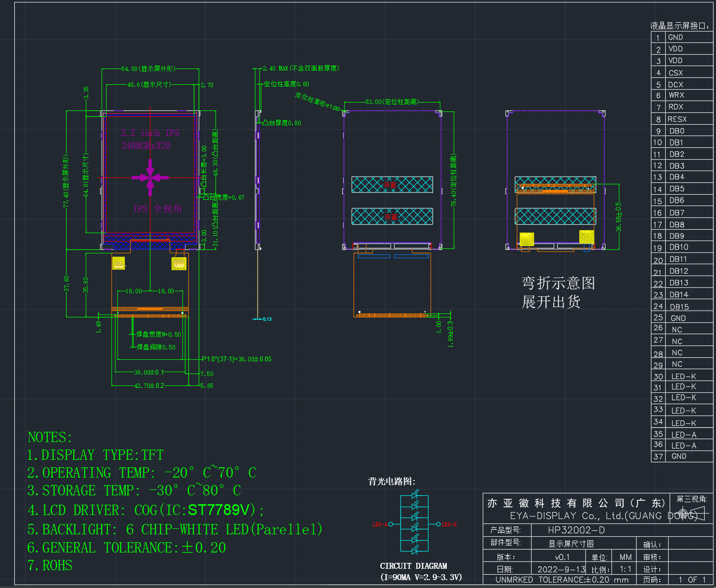The width and height of the screenshot is (716, 588).
Task: Select note 1.DISPLAY TYPE:TFT
Action: [x=95, y=455]
